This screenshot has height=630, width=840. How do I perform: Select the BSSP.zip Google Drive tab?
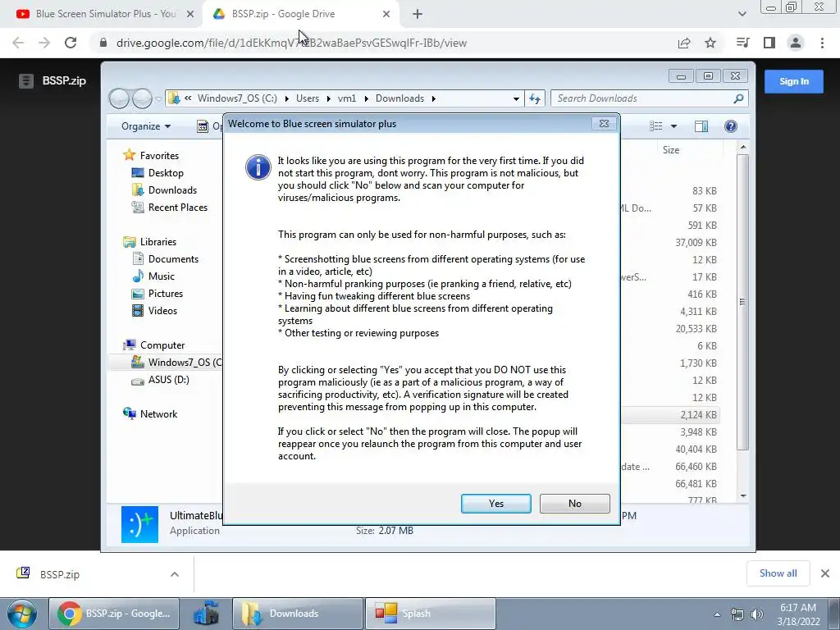(x=284, y=14)
